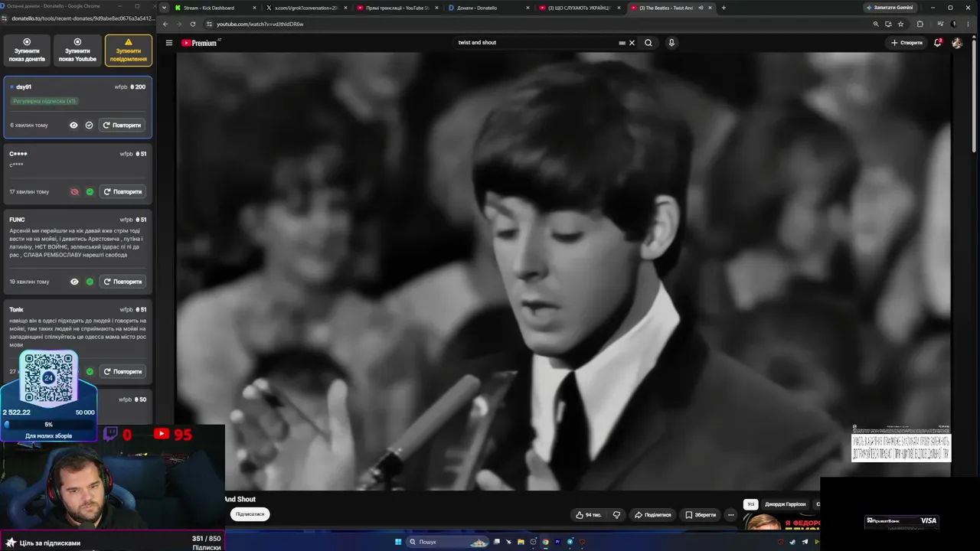Switch to the Stream - Kick Dashboard tab

pos(214,8)
